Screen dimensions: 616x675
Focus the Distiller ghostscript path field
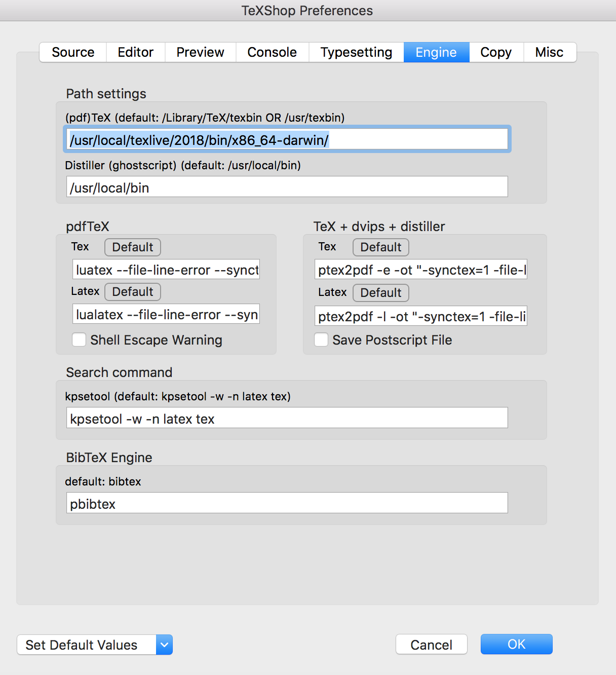click(287, 187)
